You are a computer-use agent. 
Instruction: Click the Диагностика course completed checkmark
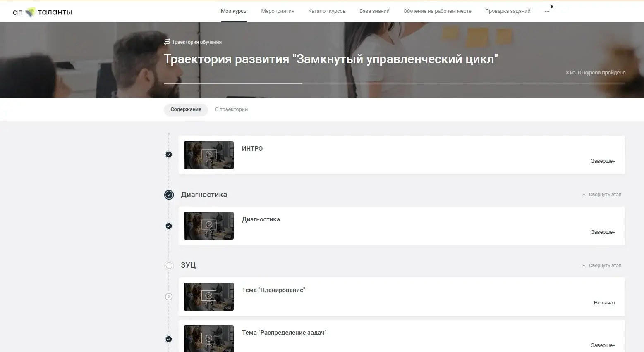169,226
